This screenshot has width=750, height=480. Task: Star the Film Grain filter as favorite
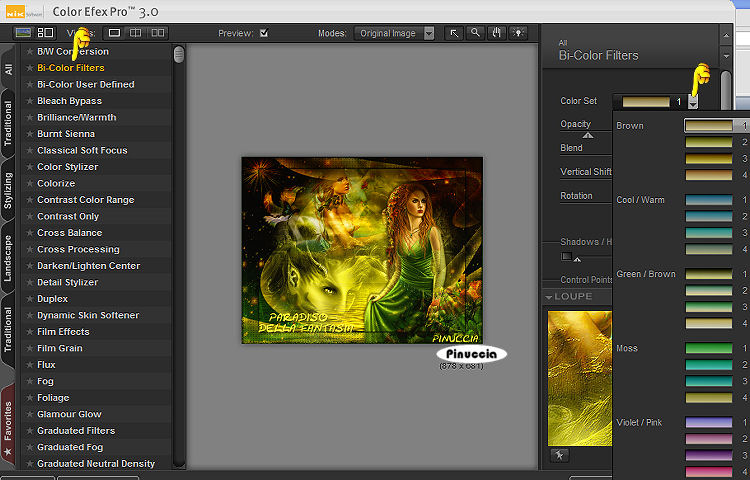29,348
